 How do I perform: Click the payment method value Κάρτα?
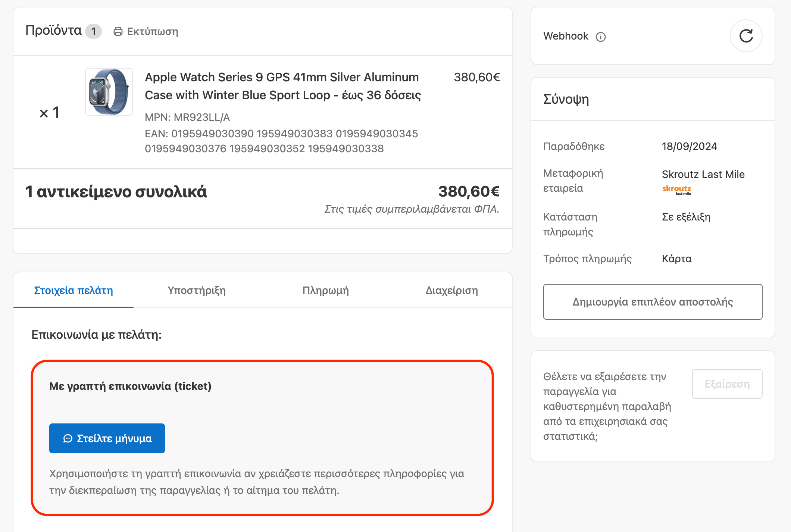coord(677,259)
